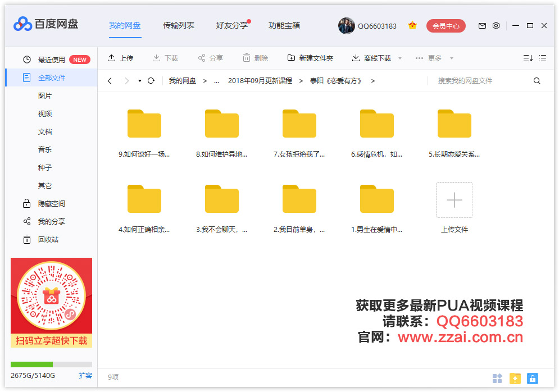The image size is (559, 392).
Task: Click the 搜索我的网盘文件 search field
Action: coord(481,81)
